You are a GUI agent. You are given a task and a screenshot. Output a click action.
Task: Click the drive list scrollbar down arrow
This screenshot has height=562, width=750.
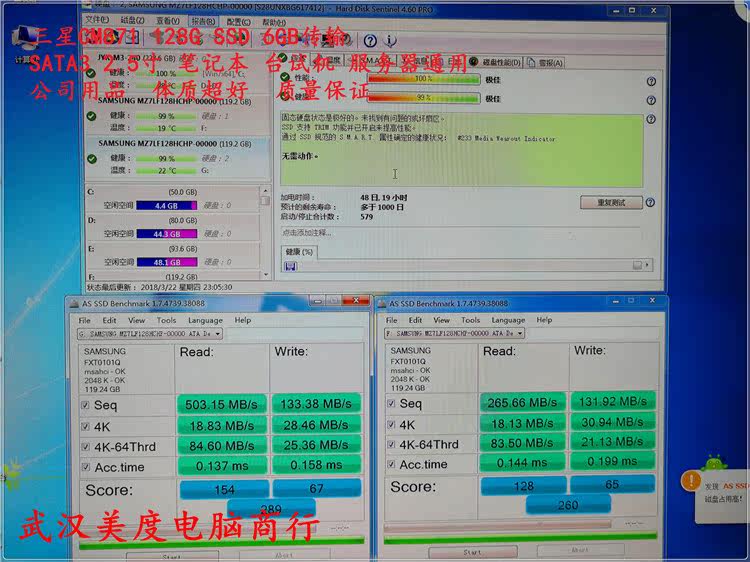click(265, 275)
